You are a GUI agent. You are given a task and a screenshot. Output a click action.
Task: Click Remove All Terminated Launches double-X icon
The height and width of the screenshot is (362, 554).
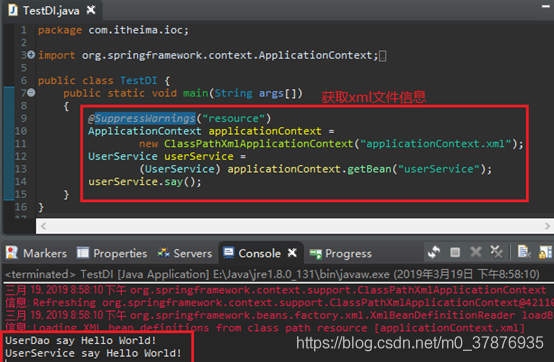[496, 252]
